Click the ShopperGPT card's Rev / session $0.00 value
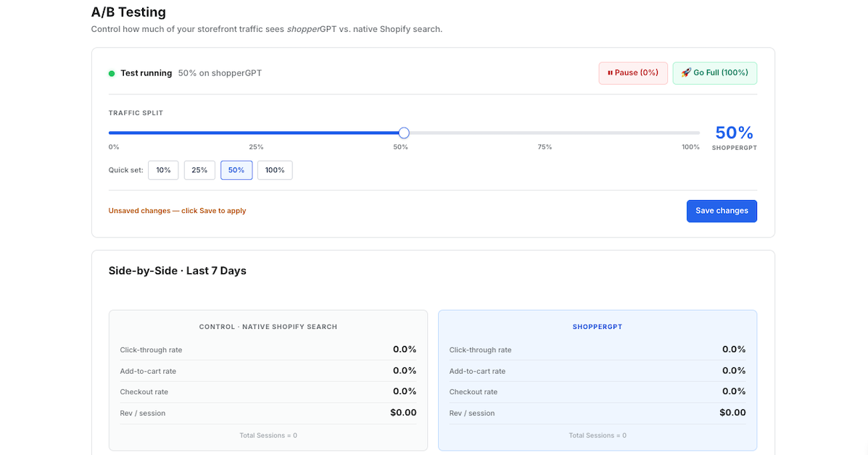This screenshot has width=868, height=455. pyautogui.click(x=732, y=412)
